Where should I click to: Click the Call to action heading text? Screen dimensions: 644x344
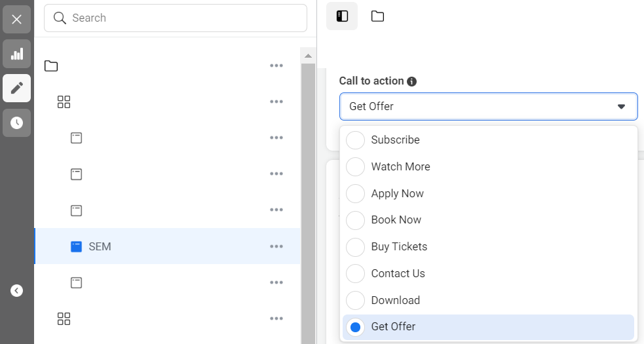[371, 81]
